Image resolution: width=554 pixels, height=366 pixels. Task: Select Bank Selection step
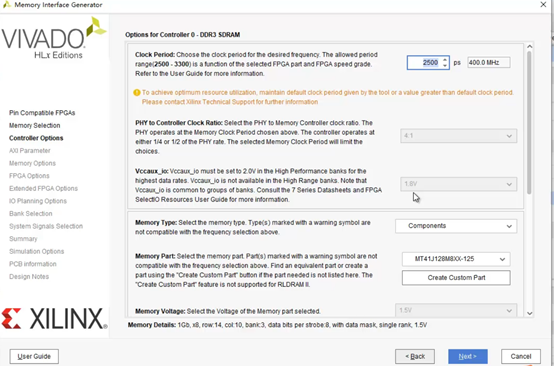click(x=31, y=214)
